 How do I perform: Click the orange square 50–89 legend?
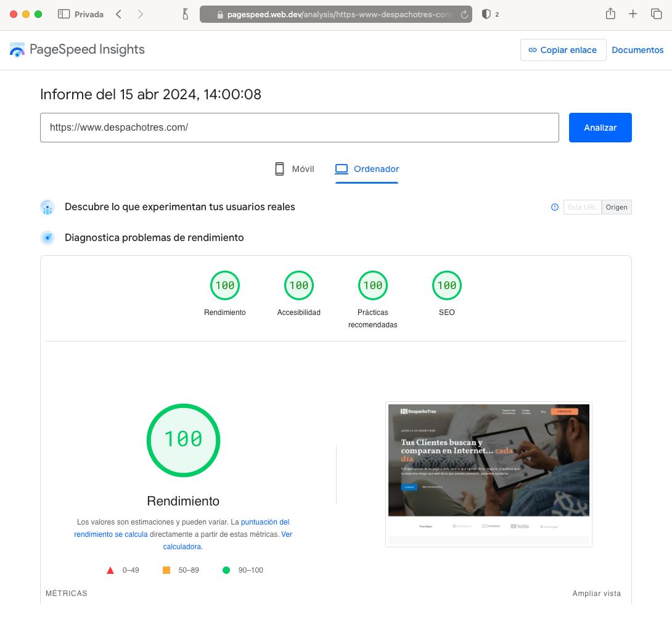point(181,570)
